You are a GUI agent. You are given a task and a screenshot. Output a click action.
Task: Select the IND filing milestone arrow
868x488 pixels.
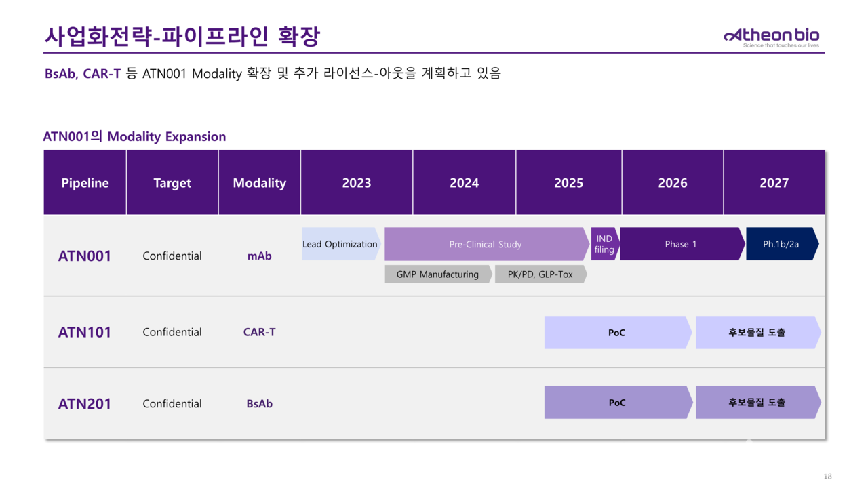point(602,244)
